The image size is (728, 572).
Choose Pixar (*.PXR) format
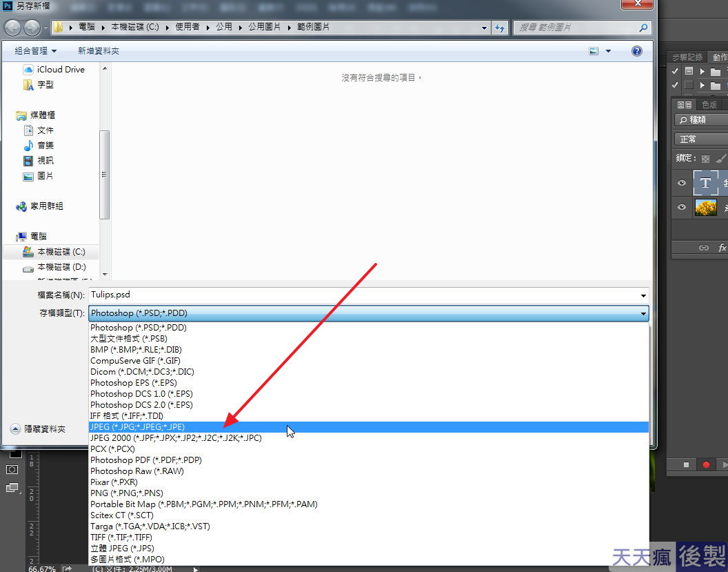coord(369,482)
